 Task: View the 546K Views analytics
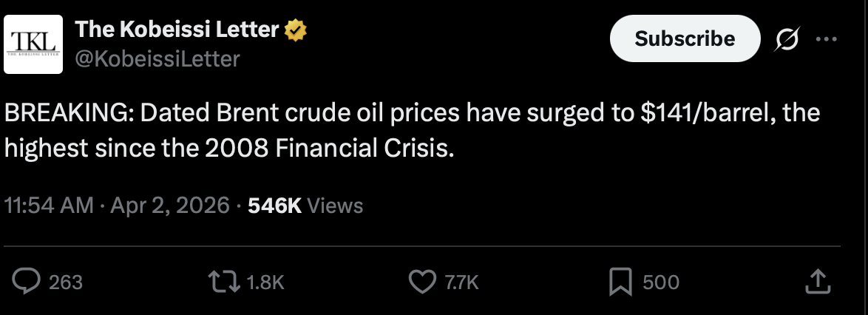pyautogui.click(x=305, y=206)
